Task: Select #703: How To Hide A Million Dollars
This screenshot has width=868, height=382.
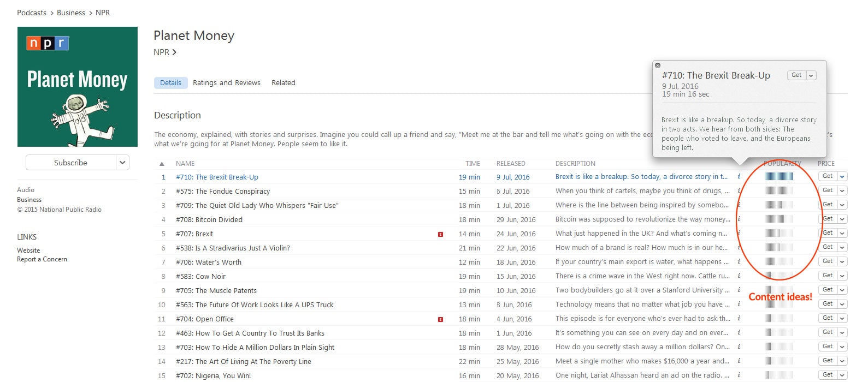Action: [x=255, y=347]
